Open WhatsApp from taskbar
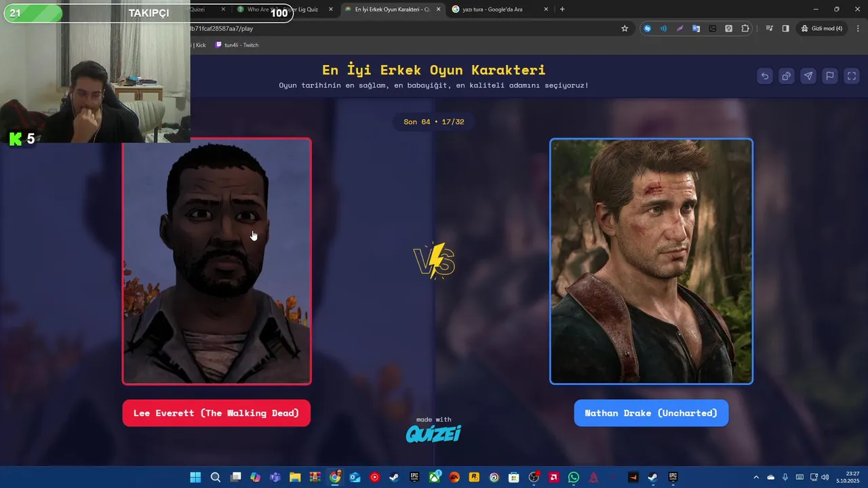The height and width of the screenshot is (488, 868). pyautogui.click(x=574, y=477)
